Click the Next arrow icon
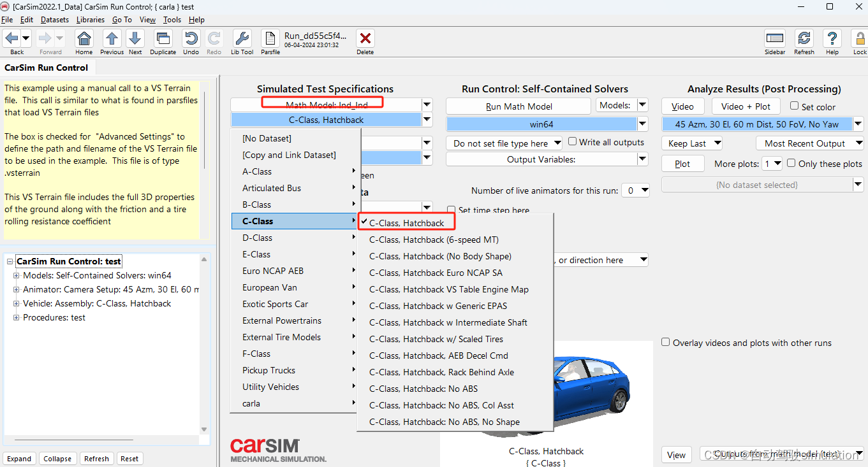Viewport: 868px width, 467px height. 135,38
